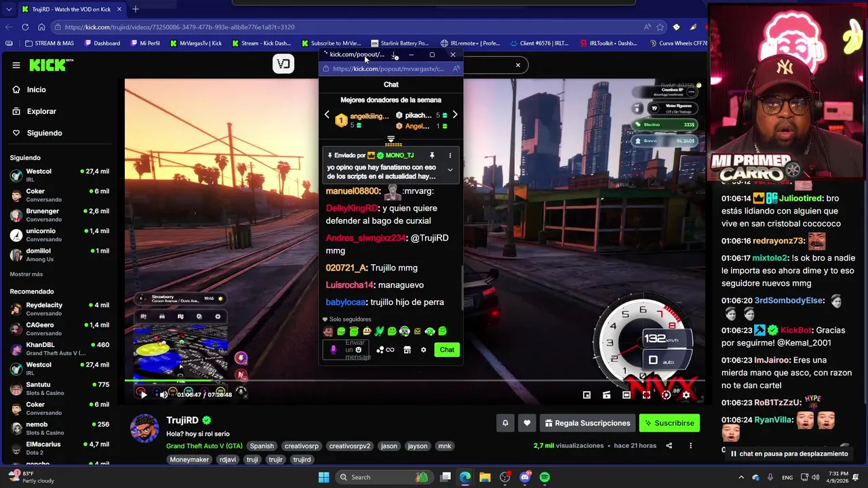Open Windows Start menu
This screenshot has width=868, height=488.
point(324,477)
